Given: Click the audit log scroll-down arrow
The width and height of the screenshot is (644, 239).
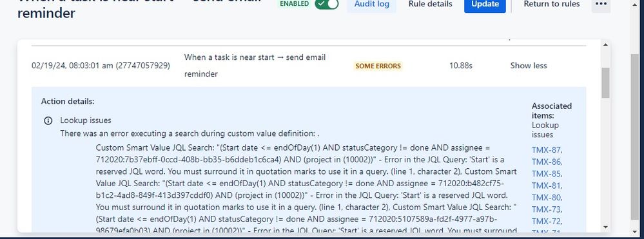Looking at the screenshot, I should click(x=606, y=227).
